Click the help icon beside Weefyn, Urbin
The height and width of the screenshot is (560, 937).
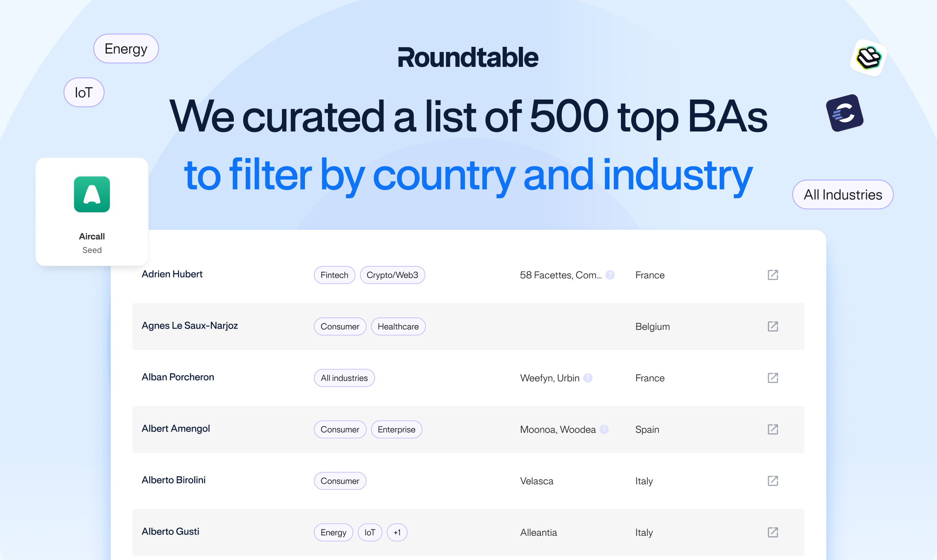click(588, 378)
